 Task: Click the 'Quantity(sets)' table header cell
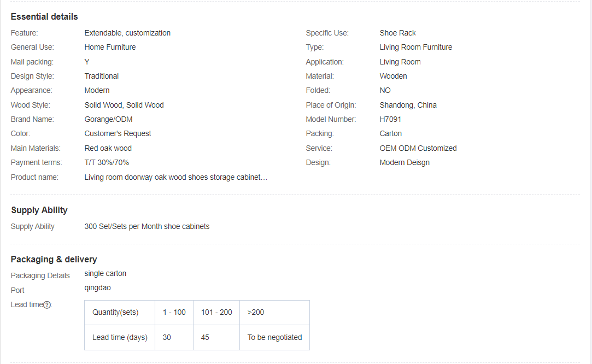(x=115, y=313)
